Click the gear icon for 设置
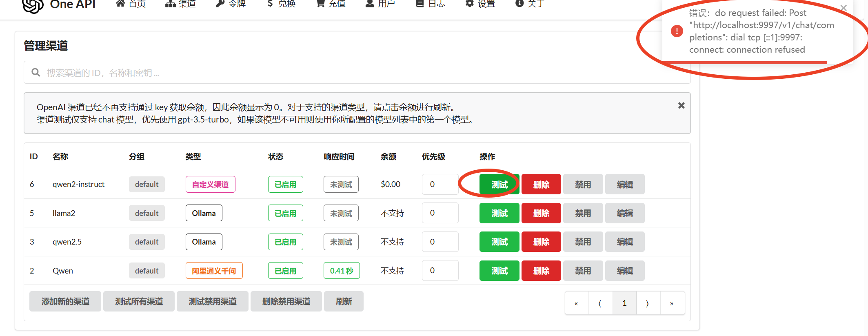Viewport: 868px width, 336px height. pos(470,4)
